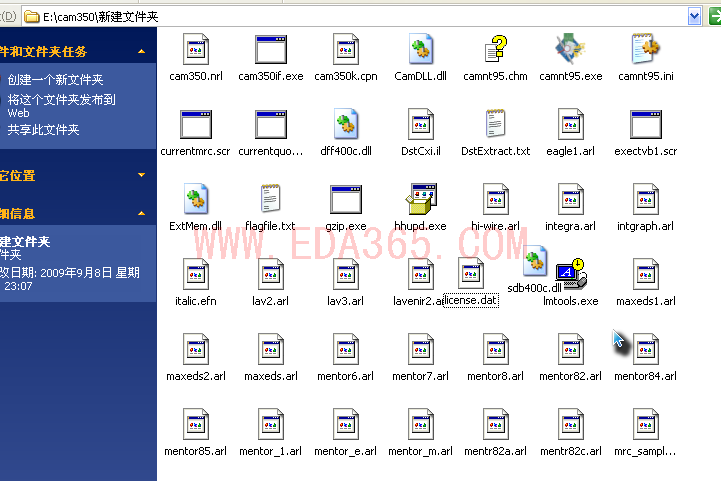This screenshot has height=481, width=721.
Task: Click the 将这个文件夹发布到 Web link
Action: click(x=62, y=106)
